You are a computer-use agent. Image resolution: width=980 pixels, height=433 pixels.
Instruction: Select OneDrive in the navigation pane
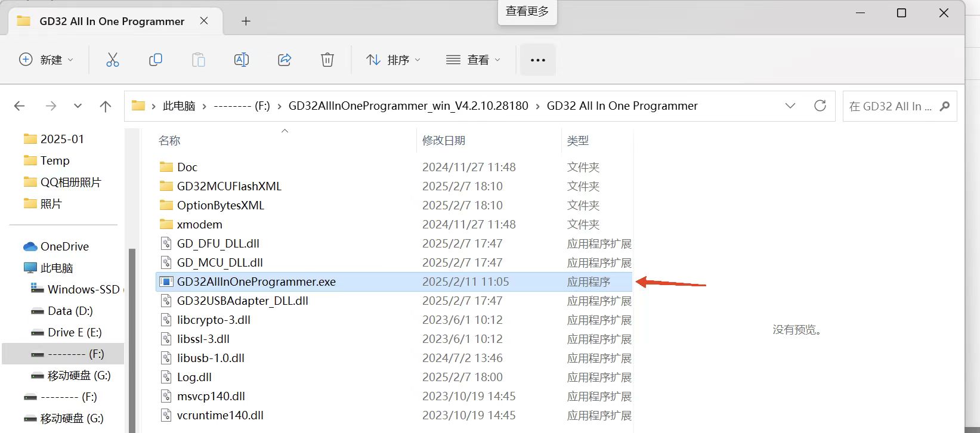pos(64,246)
